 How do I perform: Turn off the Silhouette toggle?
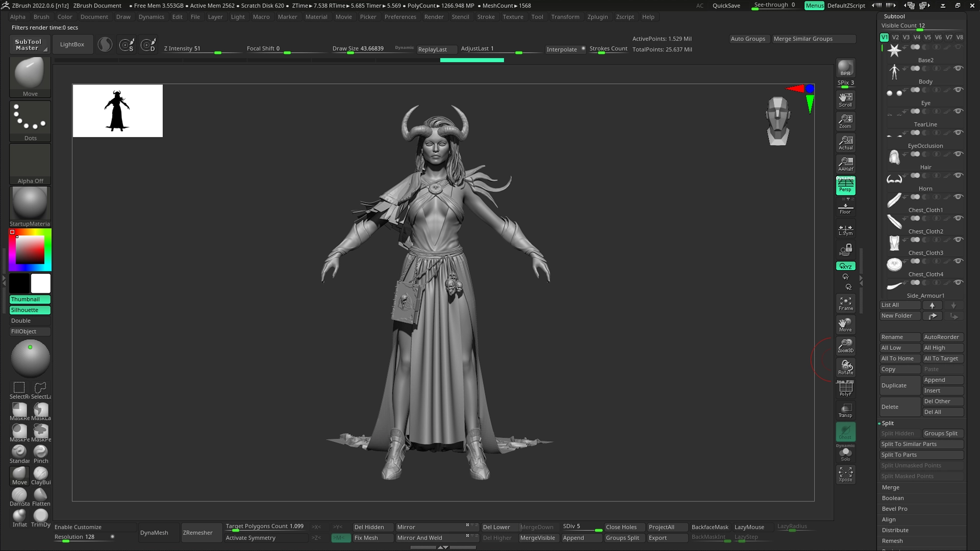click(30, 310)
